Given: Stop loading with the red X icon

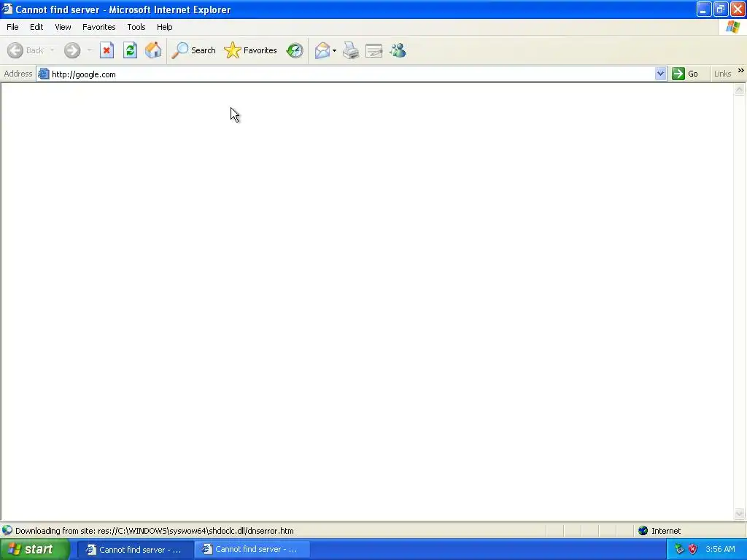Looking at the screenshot, I should 107,50.
